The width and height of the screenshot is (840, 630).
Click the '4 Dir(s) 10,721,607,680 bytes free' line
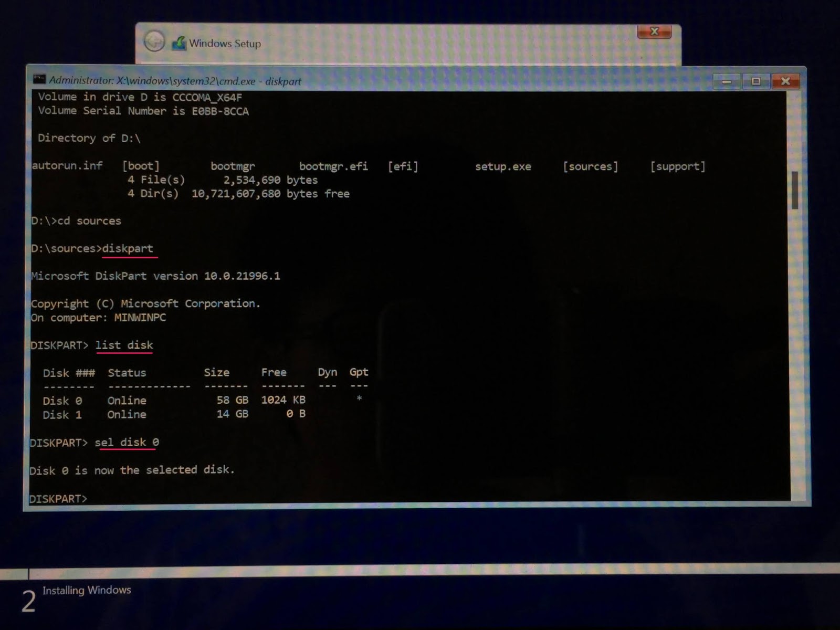238,193
